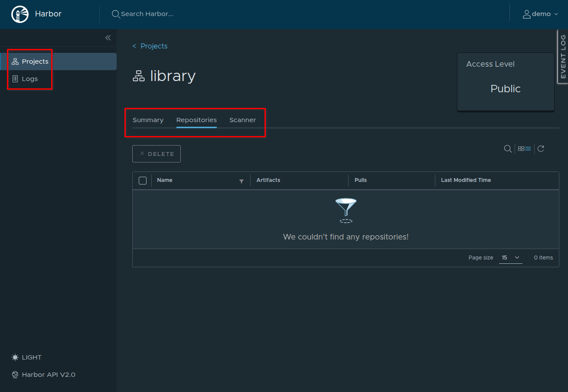Viewport: 568px width, 392px height.
Task: Switch repositories to card/list view toggle
Action: 524,149
